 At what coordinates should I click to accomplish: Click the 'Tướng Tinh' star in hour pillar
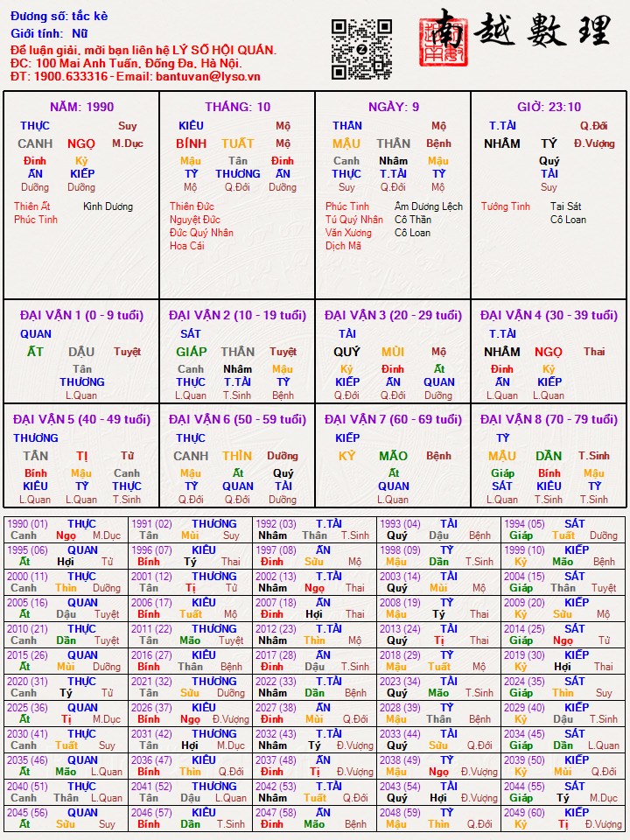click(505, 206)
